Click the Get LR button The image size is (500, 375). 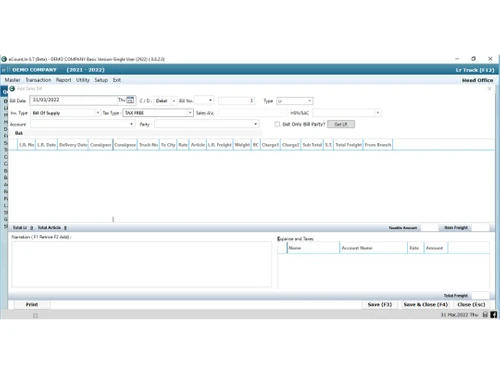[341, 124]
